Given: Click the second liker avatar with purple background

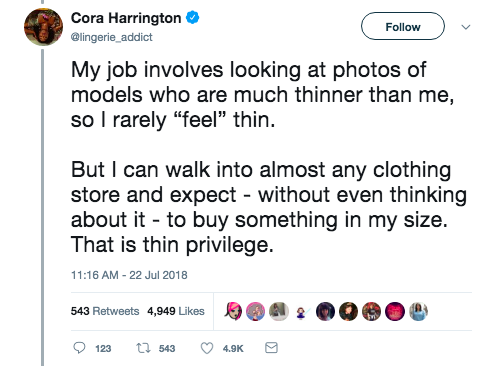Looking at the screenshot, I should click(x=255, y=311).
